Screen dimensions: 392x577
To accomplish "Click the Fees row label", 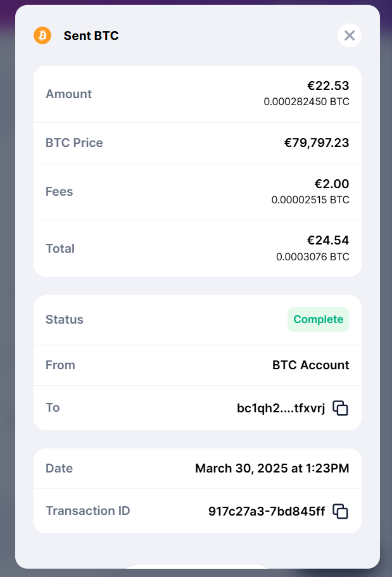I will (59, 191).
